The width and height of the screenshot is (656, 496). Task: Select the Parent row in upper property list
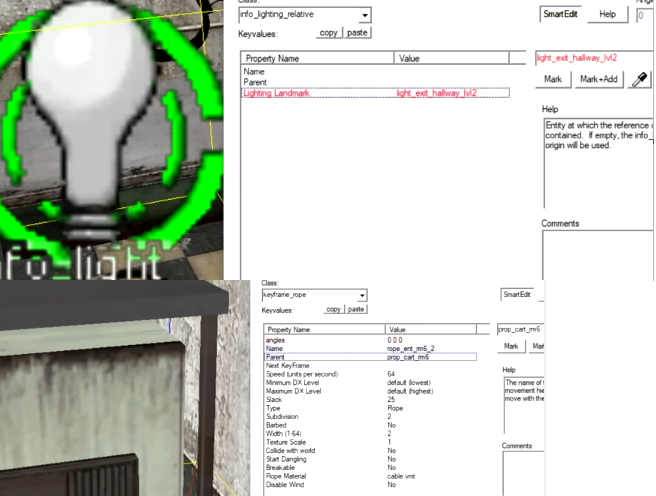tap(376, 82)
